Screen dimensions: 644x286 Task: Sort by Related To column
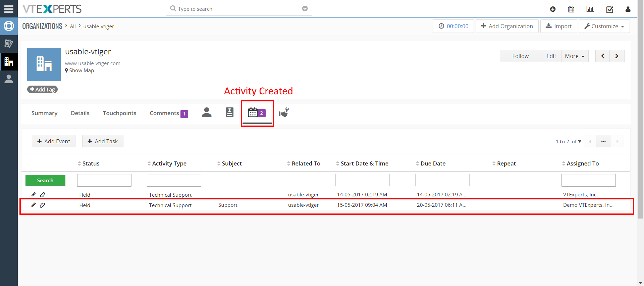(x=304, y=163)
